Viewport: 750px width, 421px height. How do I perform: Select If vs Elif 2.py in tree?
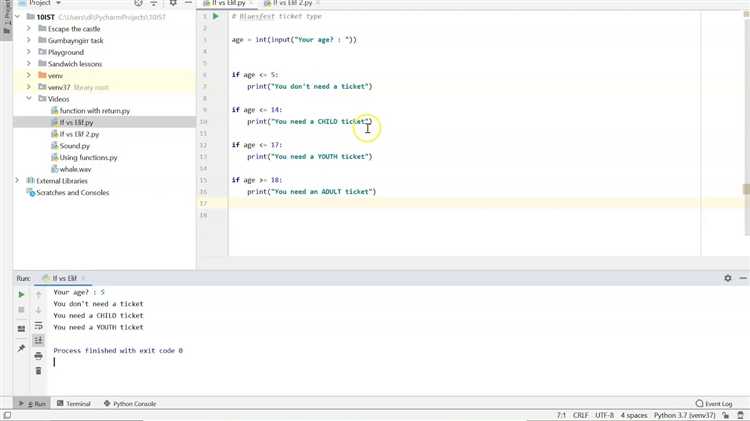(x=79, y=134)
